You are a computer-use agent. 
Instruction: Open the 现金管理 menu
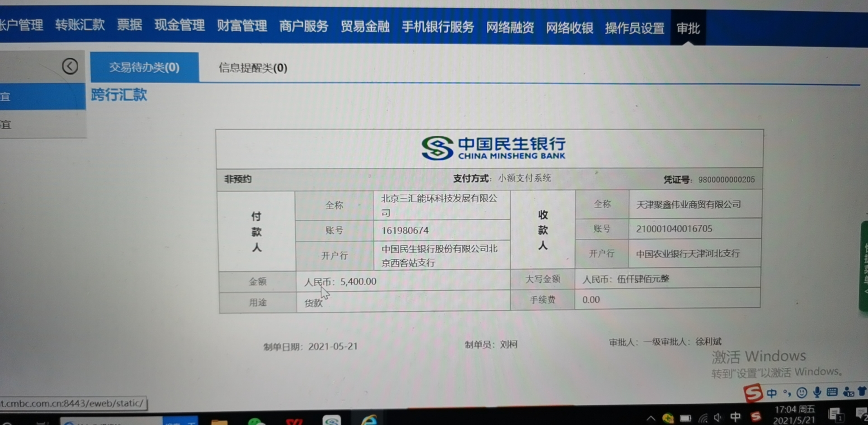(x=179, y=25)
